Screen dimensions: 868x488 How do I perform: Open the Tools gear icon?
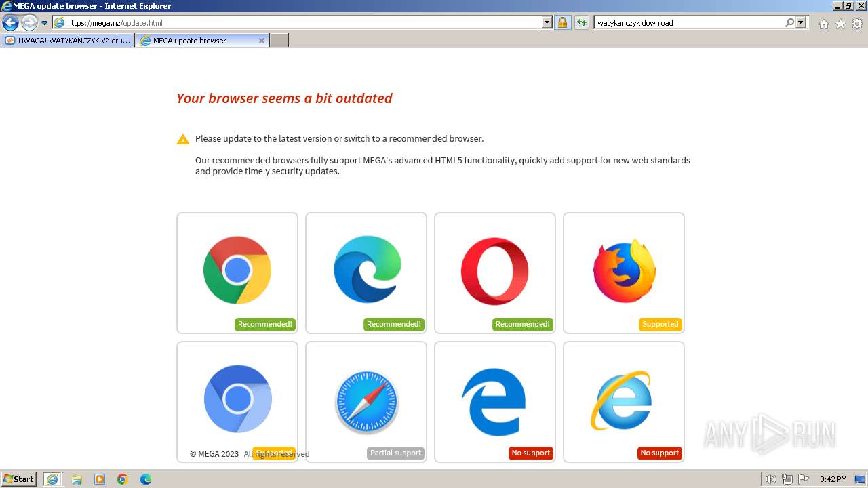(857, 24)
